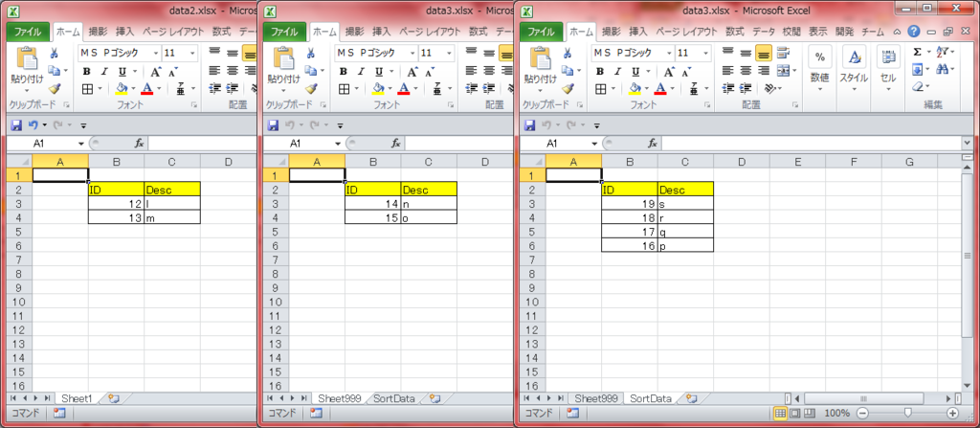This screenshot has width=980, height=428.
Task: Click Top align icon in right window
Action: coord(727,54)
